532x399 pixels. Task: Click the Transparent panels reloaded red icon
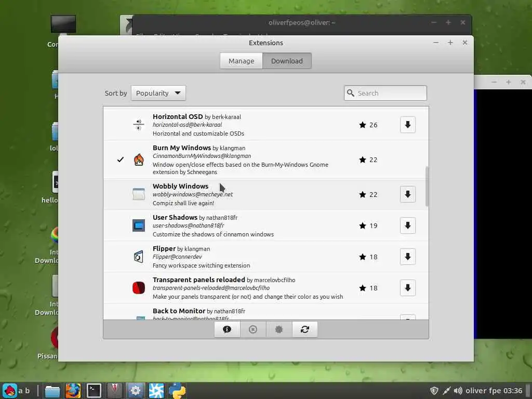(x=138, y=288)
